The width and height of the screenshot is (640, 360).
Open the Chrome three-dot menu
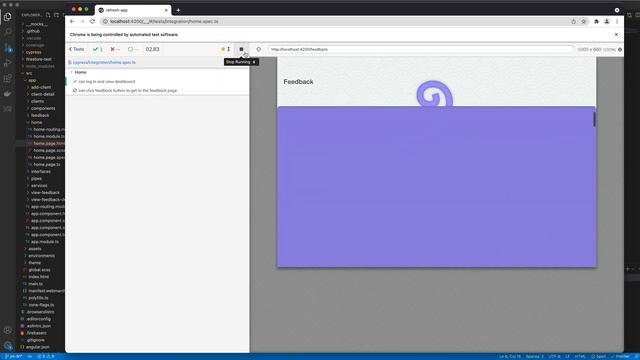617,21
